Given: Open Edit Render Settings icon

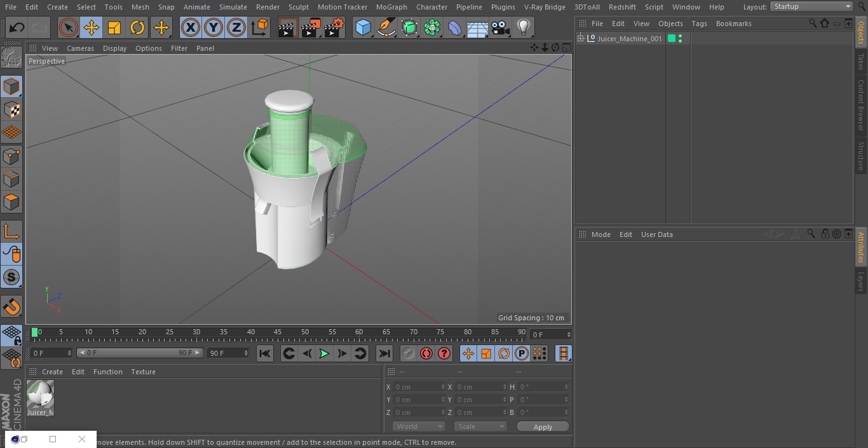Looking at the screenshot, I should pyautogui.click(x=334, y=27).
